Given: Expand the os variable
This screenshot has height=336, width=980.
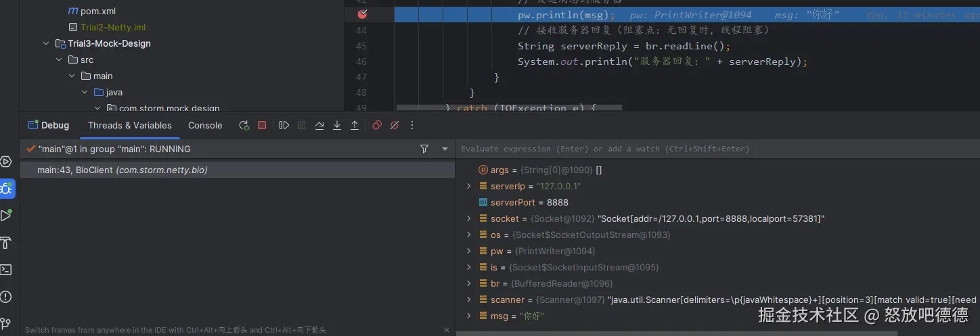Looking at the screenshot, I should (x=468, y=235).
